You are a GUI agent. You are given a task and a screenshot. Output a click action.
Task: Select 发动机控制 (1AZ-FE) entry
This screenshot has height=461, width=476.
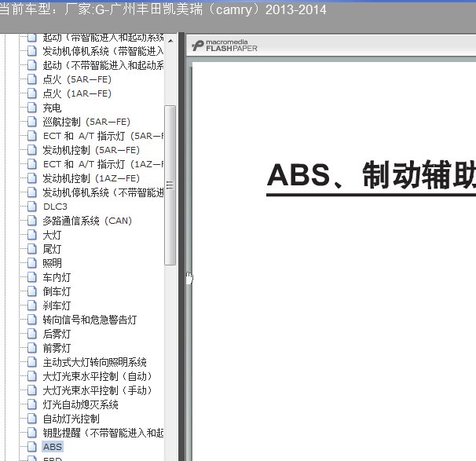tap(91, 178)
